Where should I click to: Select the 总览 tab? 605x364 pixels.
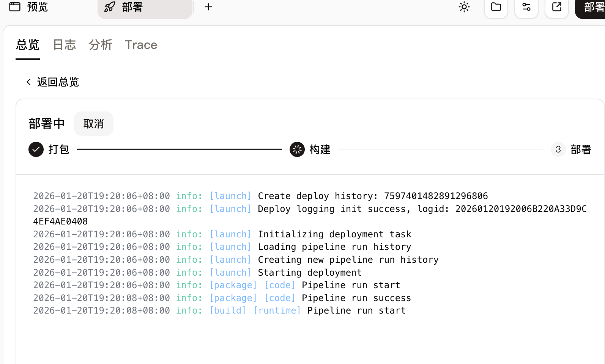[x=27, y=45]
